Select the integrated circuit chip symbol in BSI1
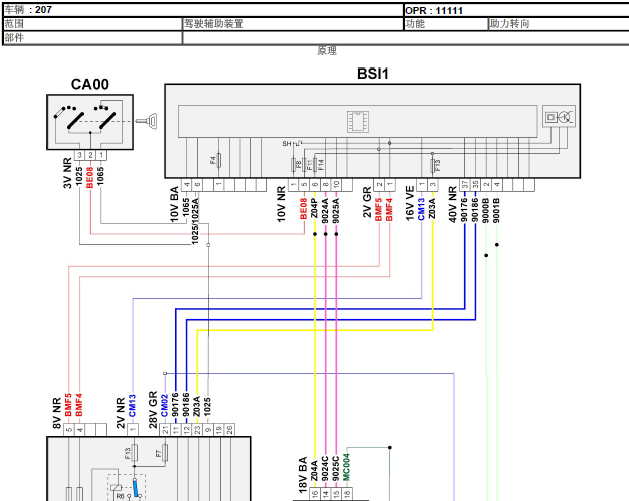The width and height of the screenshot is (629, 501). tap(358, 121)
